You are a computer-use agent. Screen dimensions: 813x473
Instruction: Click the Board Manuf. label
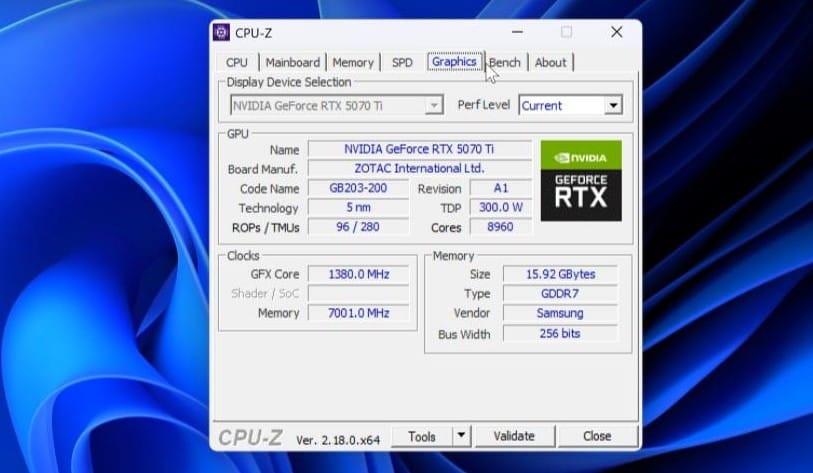[262, 170]
